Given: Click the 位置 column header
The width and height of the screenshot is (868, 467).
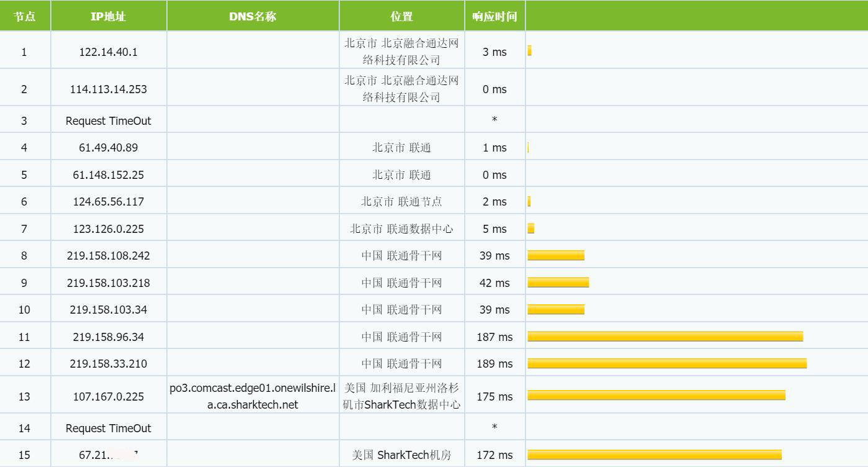Looking at the screenshot, I should click(401, 16).
